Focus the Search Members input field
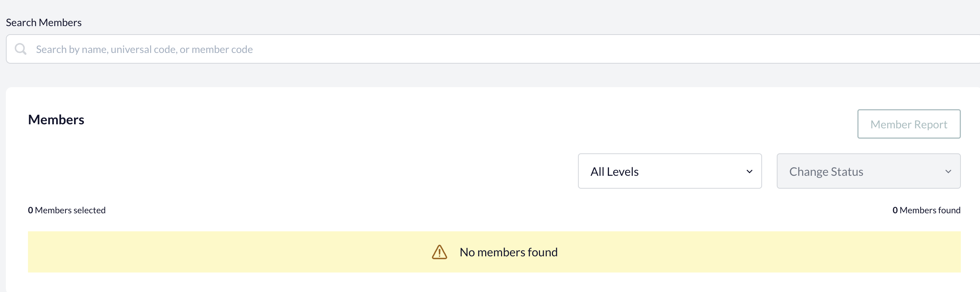This screenshot has height=292, width=980. coord(493,49)
